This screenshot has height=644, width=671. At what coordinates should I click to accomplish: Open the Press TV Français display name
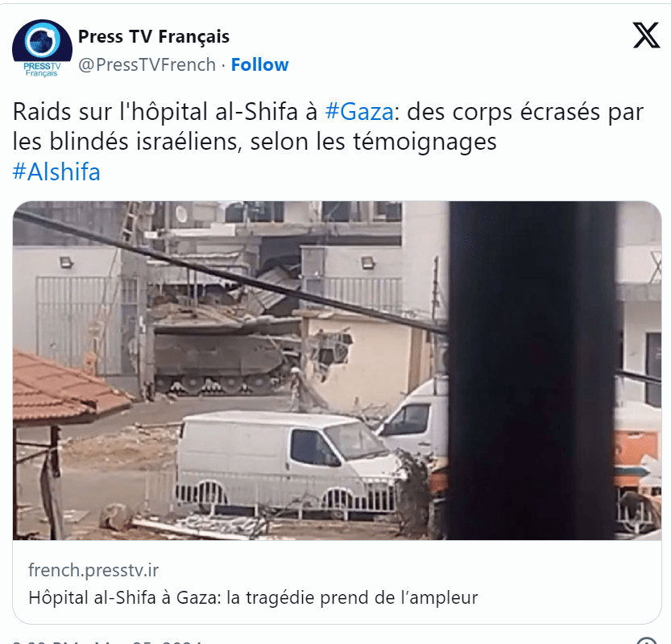point(154,36)
